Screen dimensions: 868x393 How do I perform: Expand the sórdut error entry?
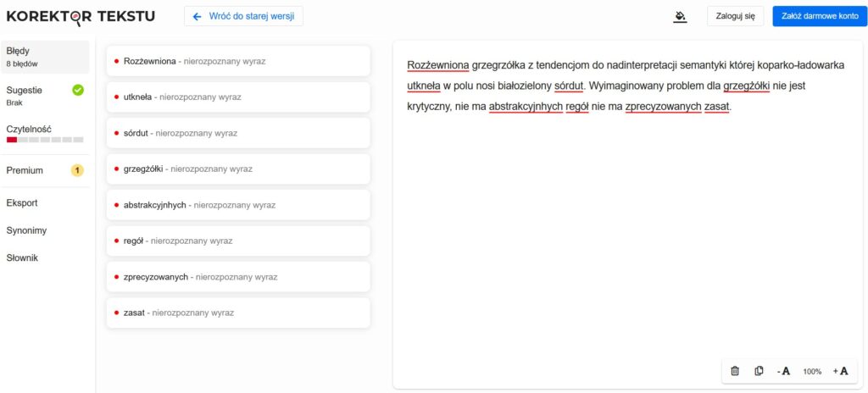click(238, 133)
